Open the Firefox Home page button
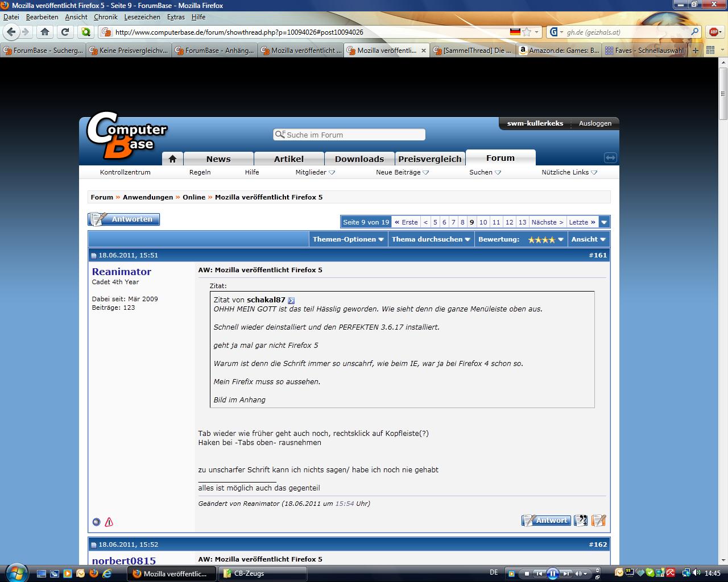The height and width of the screenshot is (582, 728). [x=45, y=32]
